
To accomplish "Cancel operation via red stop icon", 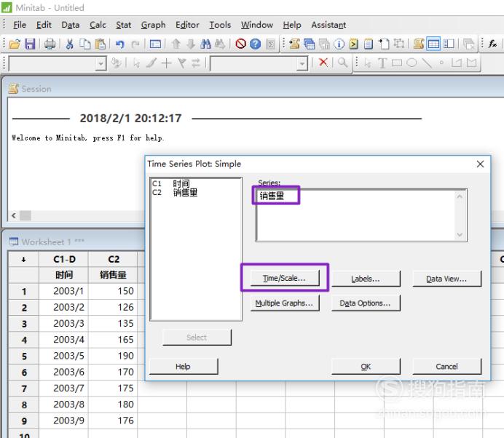I will coord(240,44).
